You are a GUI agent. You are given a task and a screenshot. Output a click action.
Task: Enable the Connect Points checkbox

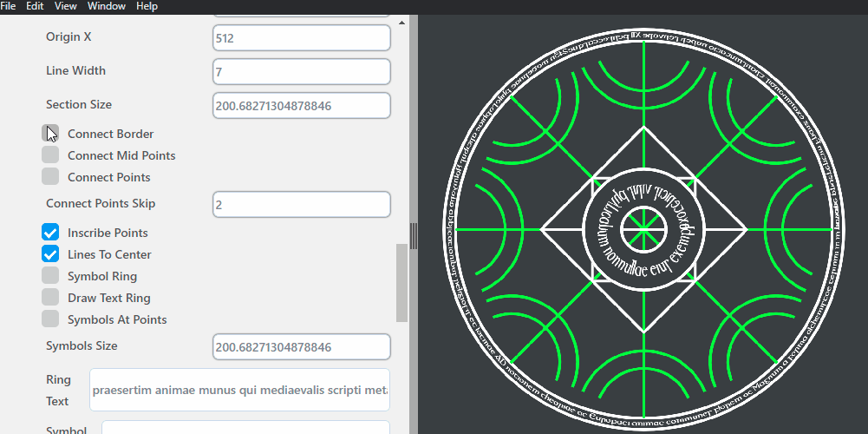(50, 177)
